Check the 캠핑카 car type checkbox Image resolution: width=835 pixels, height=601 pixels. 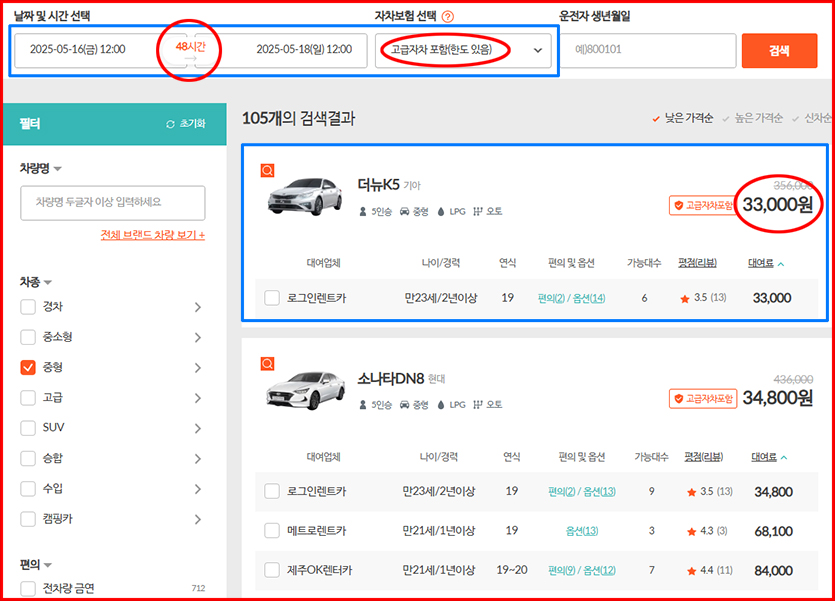pos(28,519)
